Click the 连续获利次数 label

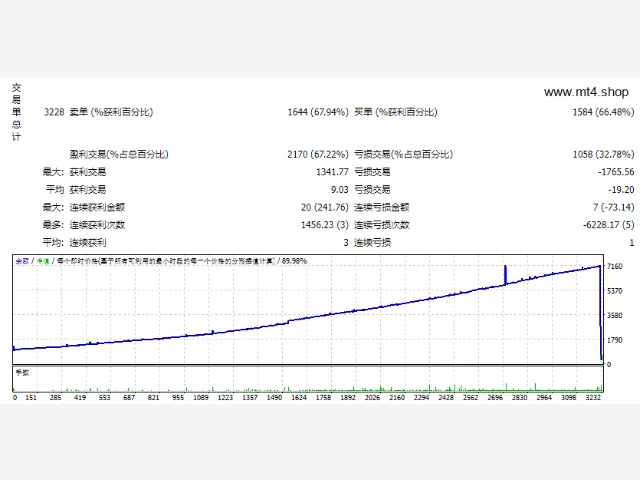[x=97, y=225]
